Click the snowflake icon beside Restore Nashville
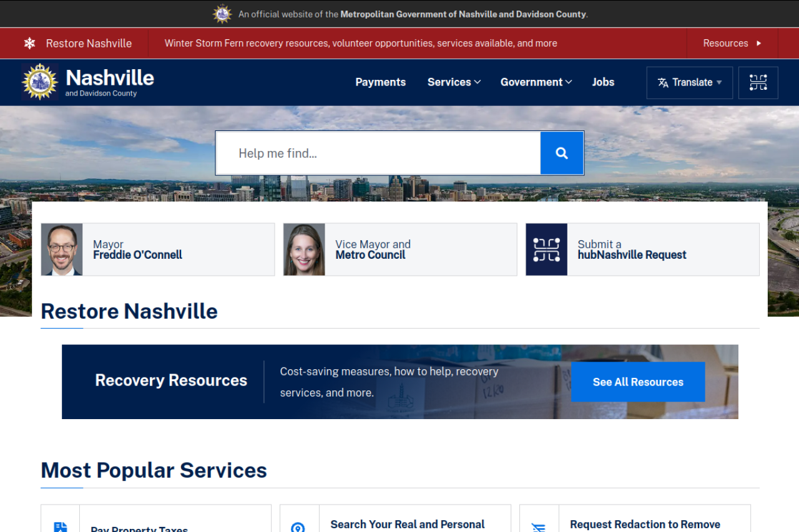799x532 pixels. point(29,43)
